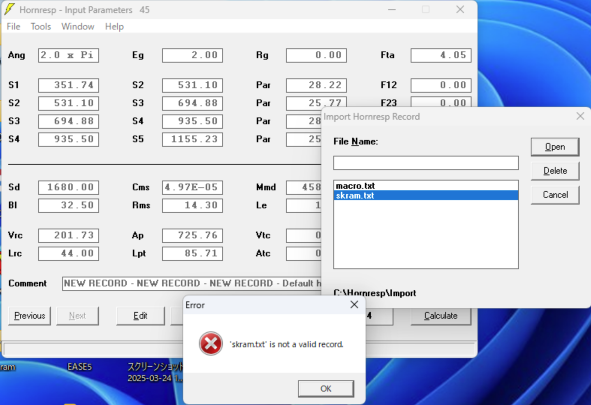Click the Comment field with NEW RECORD text

(191, 283)
